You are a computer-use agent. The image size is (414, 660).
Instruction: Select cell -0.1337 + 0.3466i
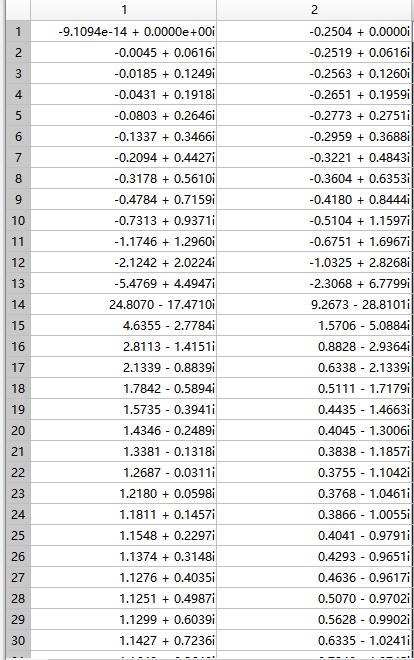pyautogui.click(x=124, y=136)
